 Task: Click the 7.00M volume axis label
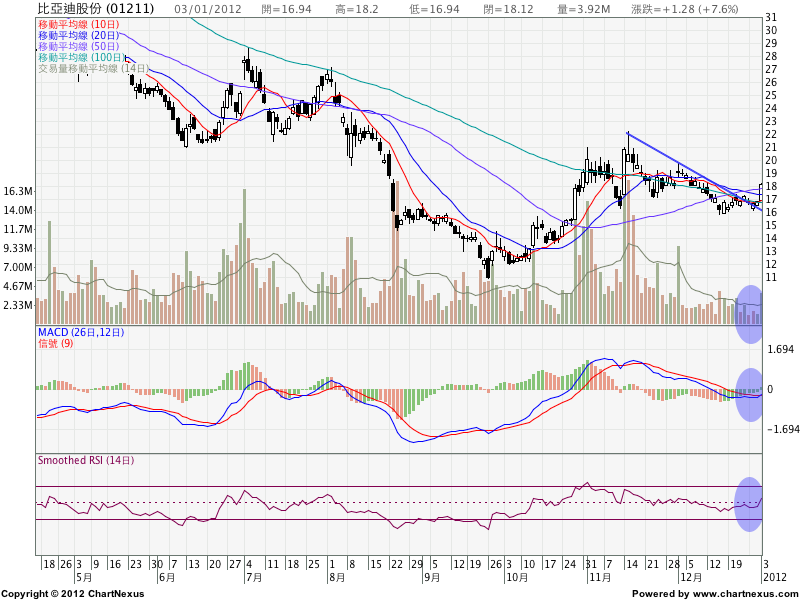point(18,267)
